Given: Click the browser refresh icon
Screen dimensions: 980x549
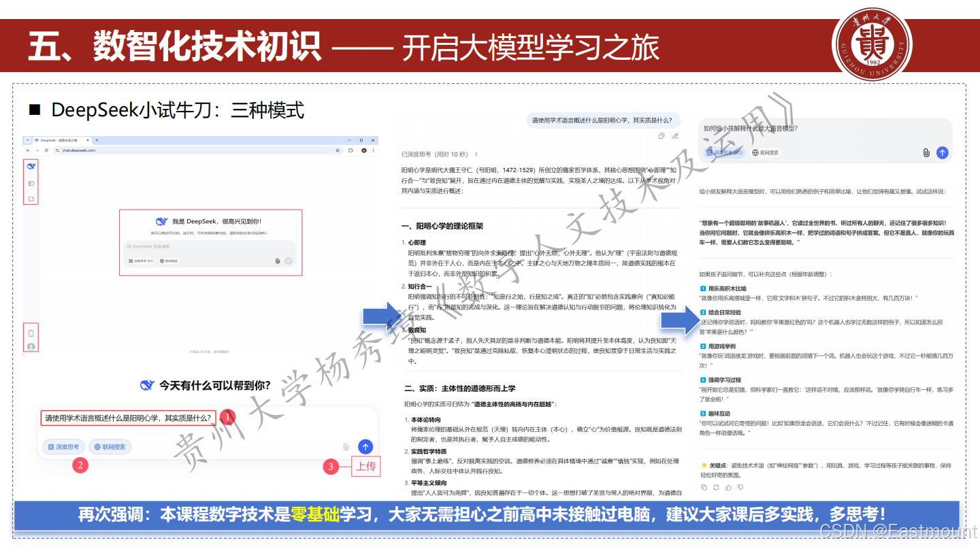Looking at the screenshot, I should (x=46, y=150).
